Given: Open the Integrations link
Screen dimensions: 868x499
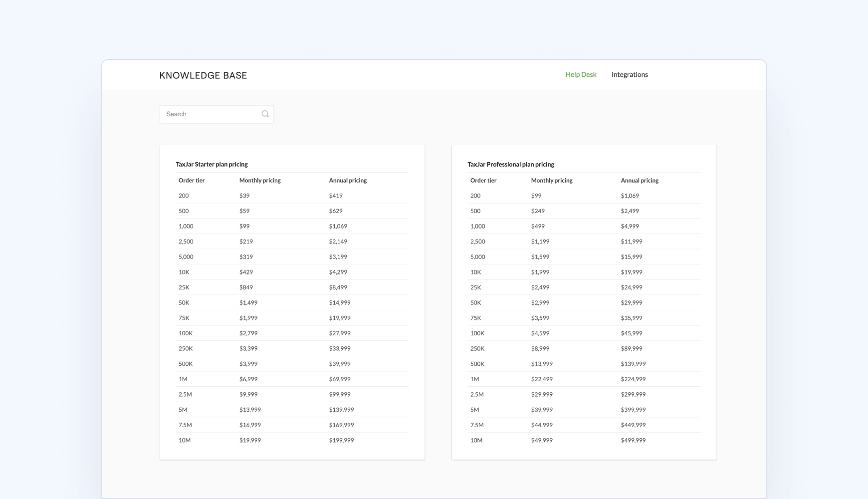Looking at the screenshot, I should pos(630,75).
